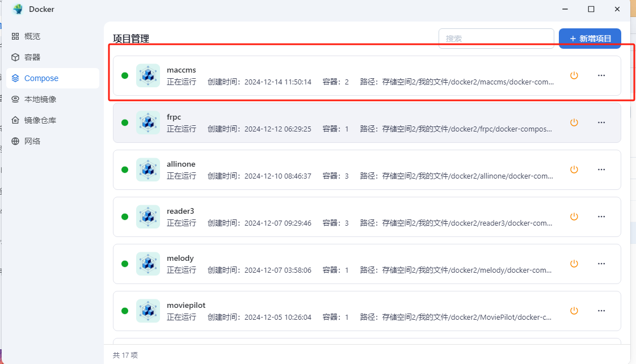Open more options menu for frpc

[x=601, y=122]
